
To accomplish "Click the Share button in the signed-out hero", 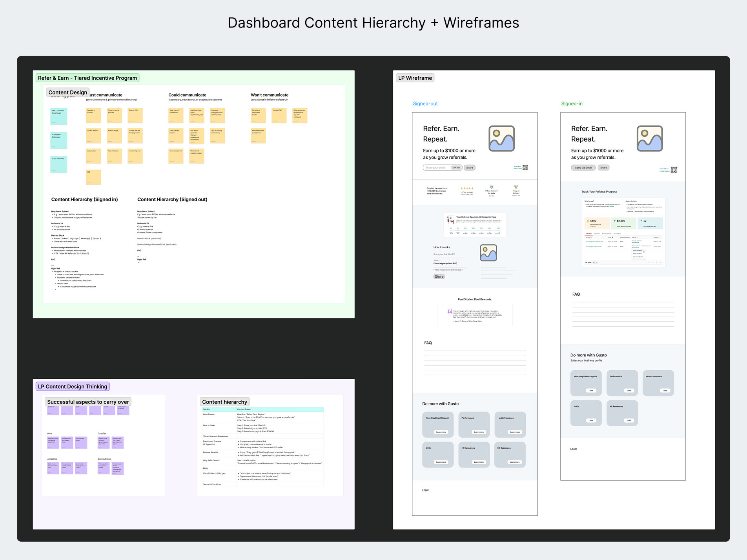I will point(470,168).
